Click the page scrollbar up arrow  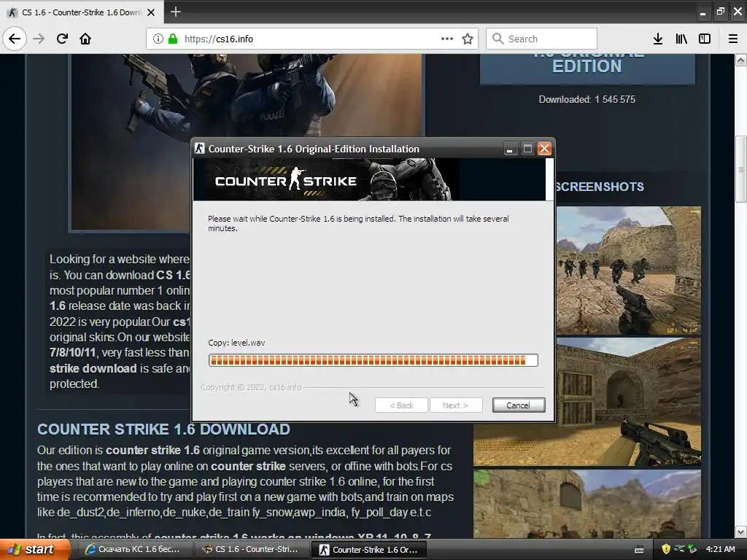tap(740, 60)
